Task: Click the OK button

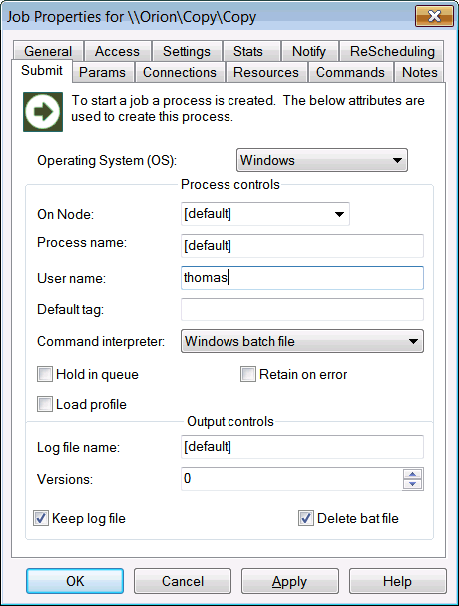Action: click(x=75, y=581)
